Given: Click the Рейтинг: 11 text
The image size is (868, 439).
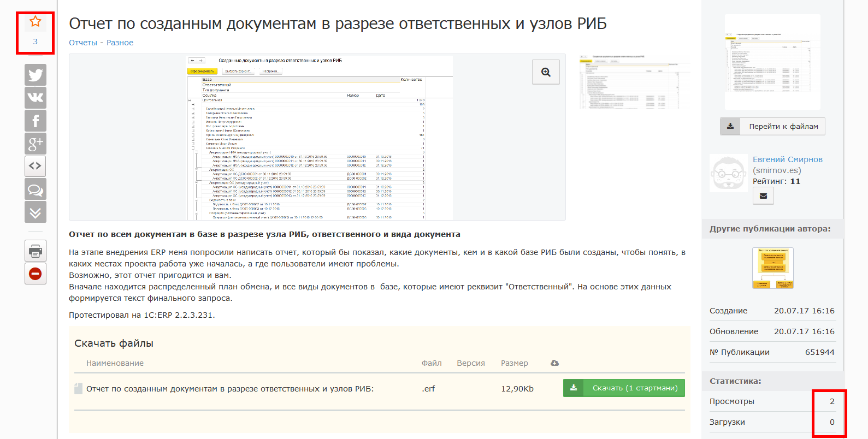Looking at the screenshot, I should click(777, 181).
